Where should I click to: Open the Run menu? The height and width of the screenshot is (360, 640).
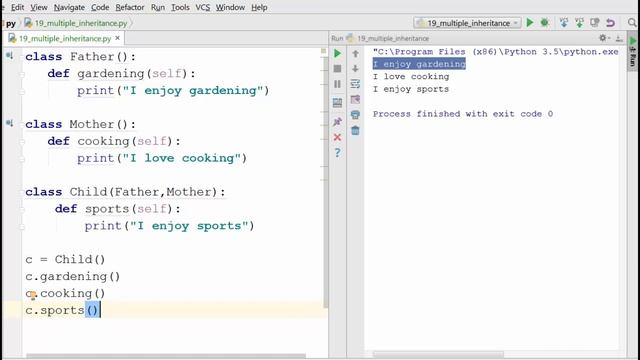click(x=158, y=7)
